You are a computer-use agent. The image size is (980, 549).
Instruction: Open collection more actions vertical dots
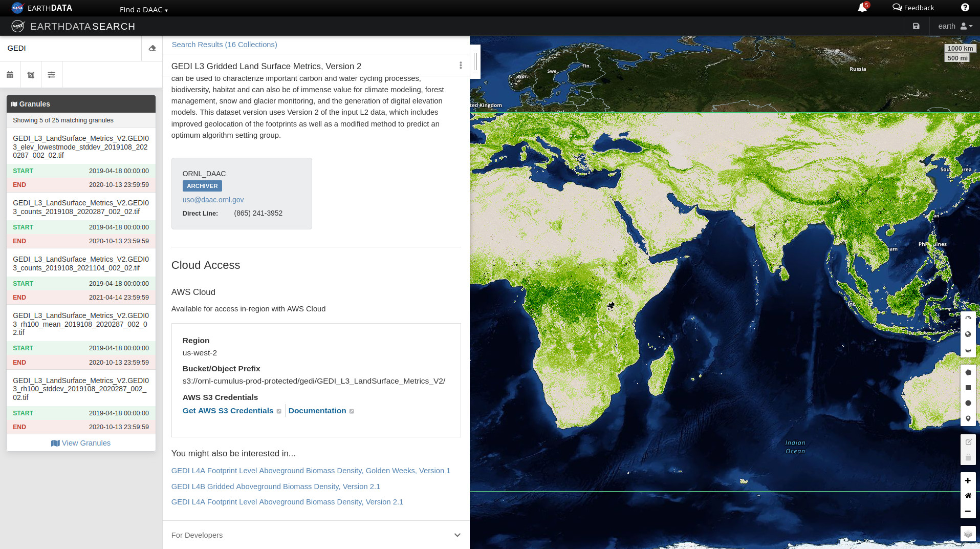pyautogui.click(x=461, y=66)
